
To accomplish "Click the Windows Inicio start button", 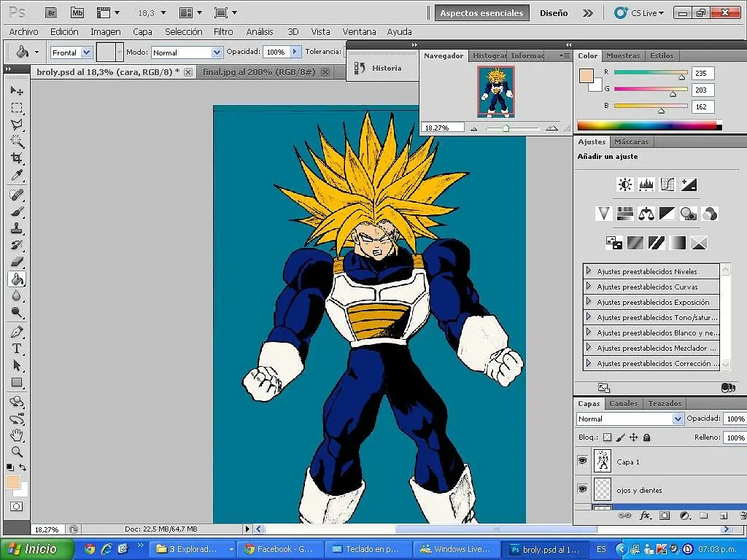I will 36,549.
